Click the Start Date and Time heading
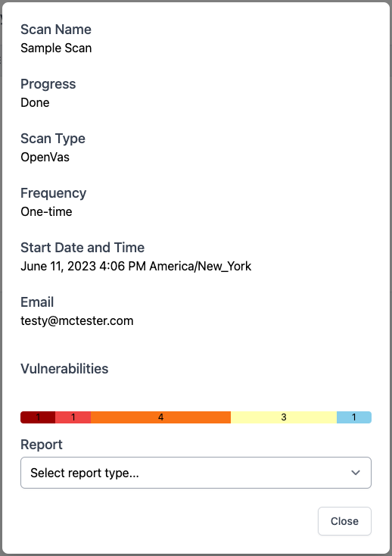Screen dimensions: 392x556 click(82, 248)
